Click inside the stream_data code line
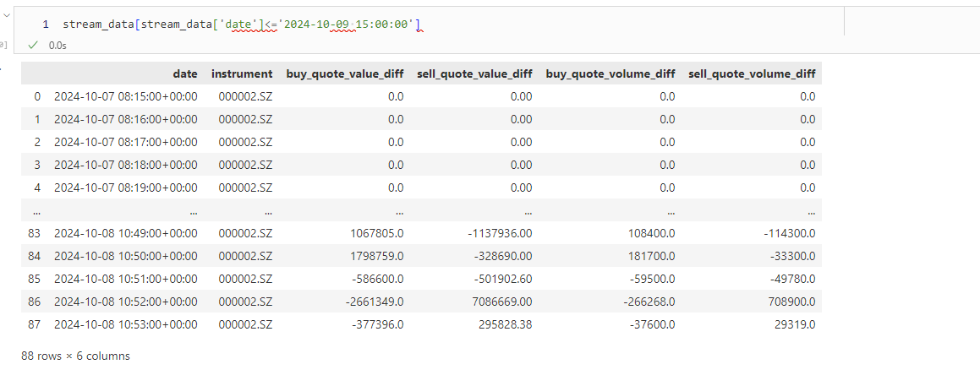Viewport: 980px width, 386px height. click(x=241, y=24)
